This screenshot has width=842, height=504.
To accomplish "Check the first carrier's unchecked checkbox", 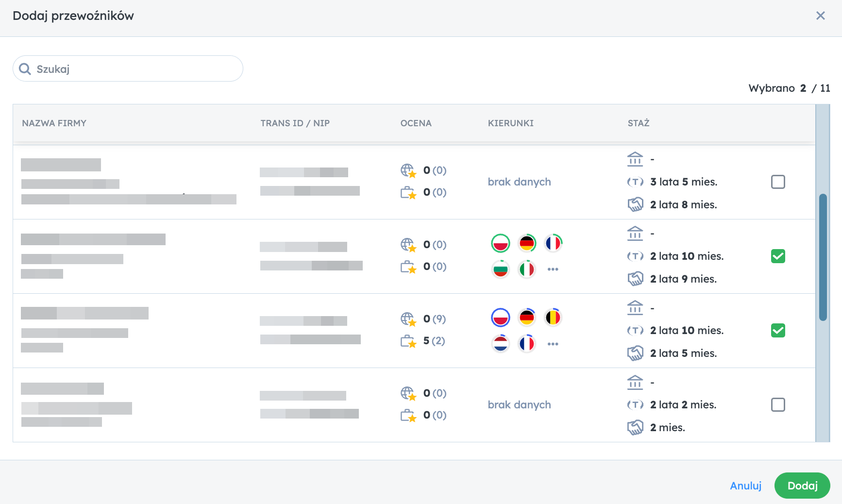I will coord(778,182).
